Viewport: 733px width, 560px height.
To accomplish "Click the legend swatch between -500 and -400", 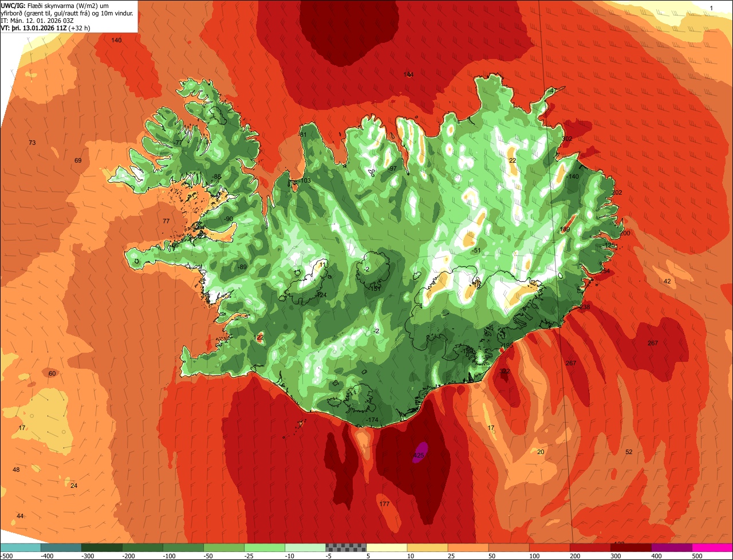I will coord(21,547).
